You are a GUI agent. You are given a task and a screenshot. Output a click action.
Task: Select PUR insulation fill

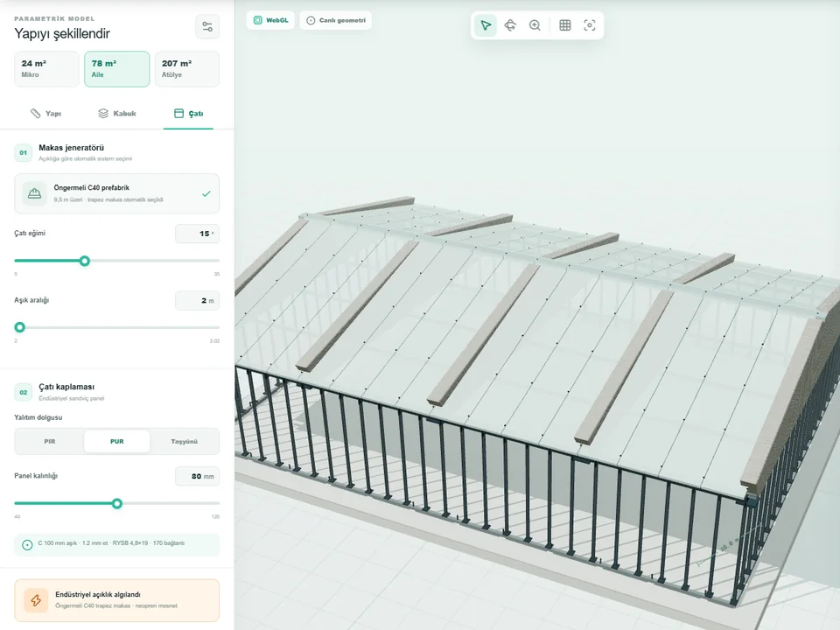click(116, 441)
